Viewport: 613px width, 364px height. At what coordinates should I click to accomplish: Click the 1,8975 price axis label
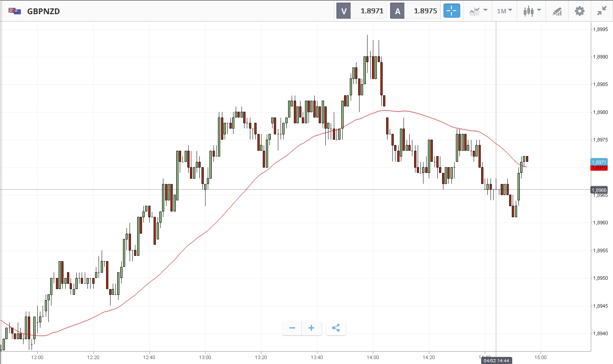(x=601, y=140)
